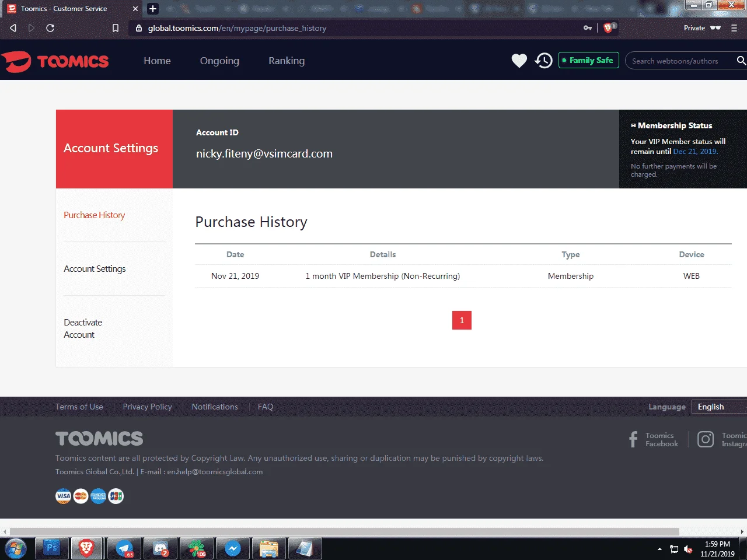Click the 1 month VIP Membership details

point(383,276)
